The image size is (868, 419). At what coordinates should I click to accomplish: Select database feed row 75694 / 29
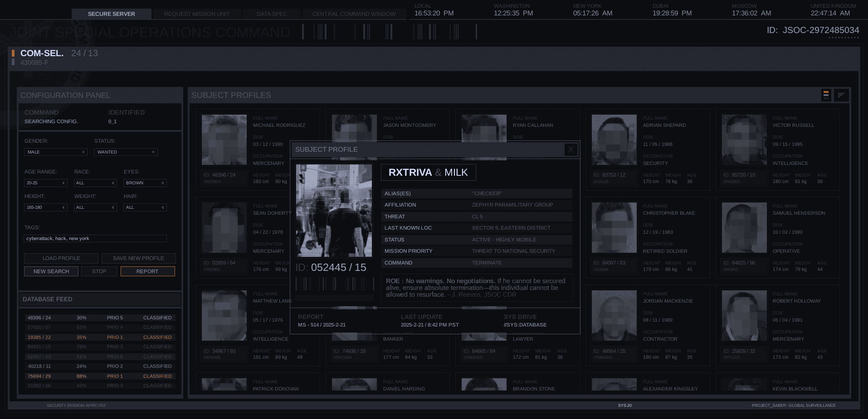tap(100, 376)
